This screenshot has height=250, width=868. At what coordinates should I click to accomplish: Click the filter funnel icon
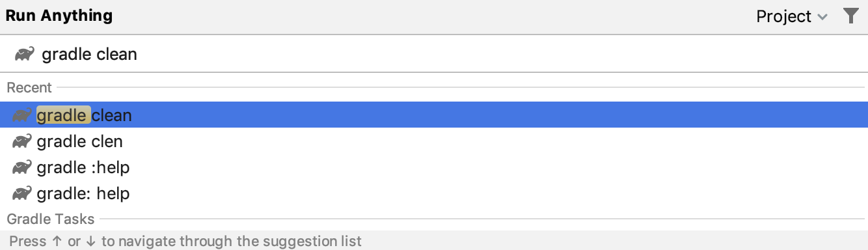(850, 16)
